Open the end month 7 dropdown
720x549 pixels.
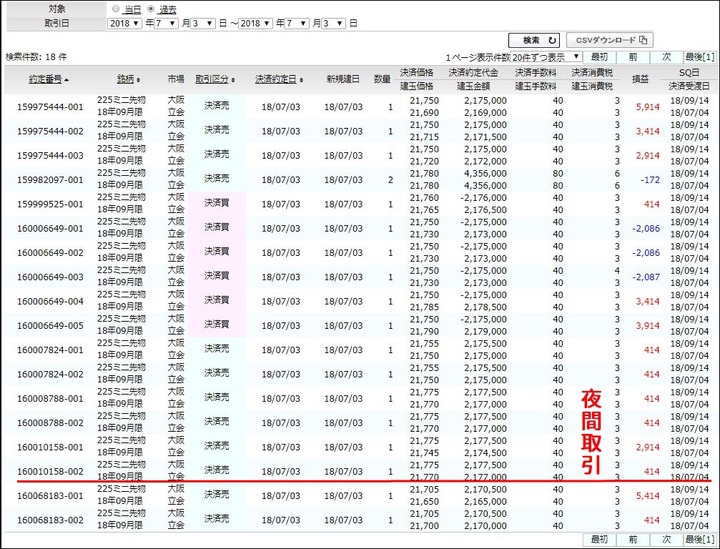tap(297, 23)
